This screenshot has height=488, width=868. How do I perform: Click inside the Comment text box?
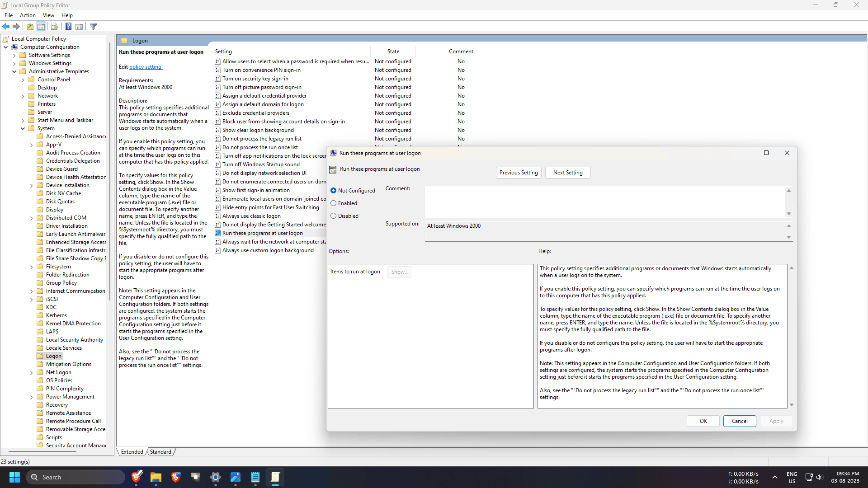604,202
